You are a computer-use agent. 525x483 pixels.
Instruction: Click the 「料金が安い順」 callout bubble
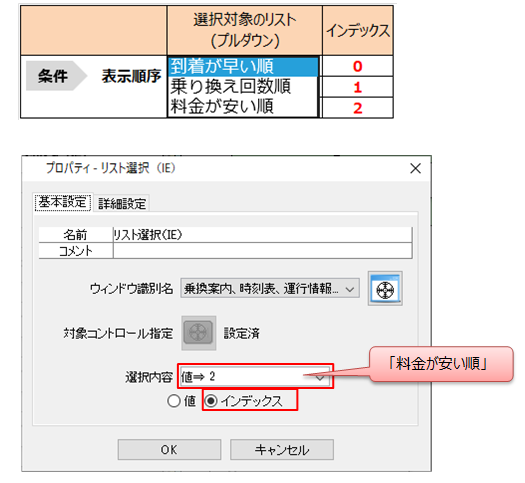pyautogui.click(x=441, y=364)
